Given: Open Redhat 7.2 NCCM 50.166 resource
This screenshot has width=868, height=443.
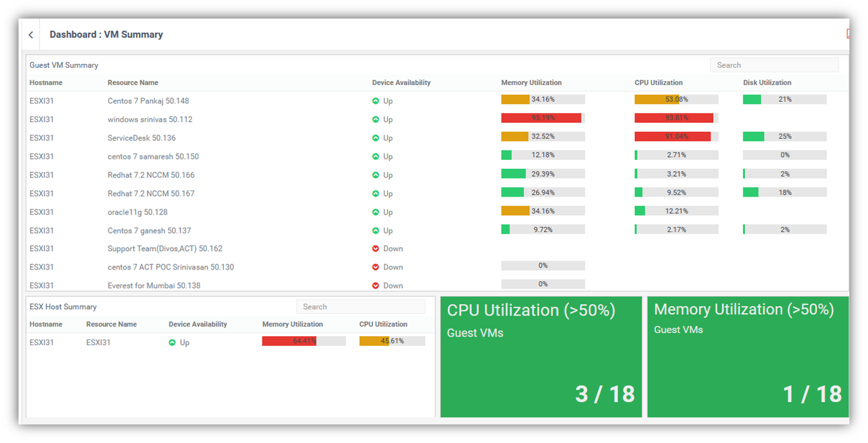Looking at the screenshot, I should click(151, 175).
